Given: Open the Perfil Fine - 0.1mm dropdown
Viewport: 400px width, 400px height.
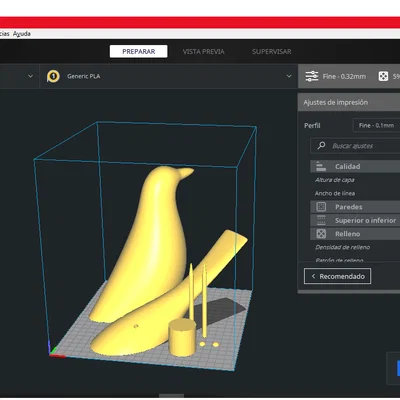Looking at the screenshot, I should pos(376,125).
